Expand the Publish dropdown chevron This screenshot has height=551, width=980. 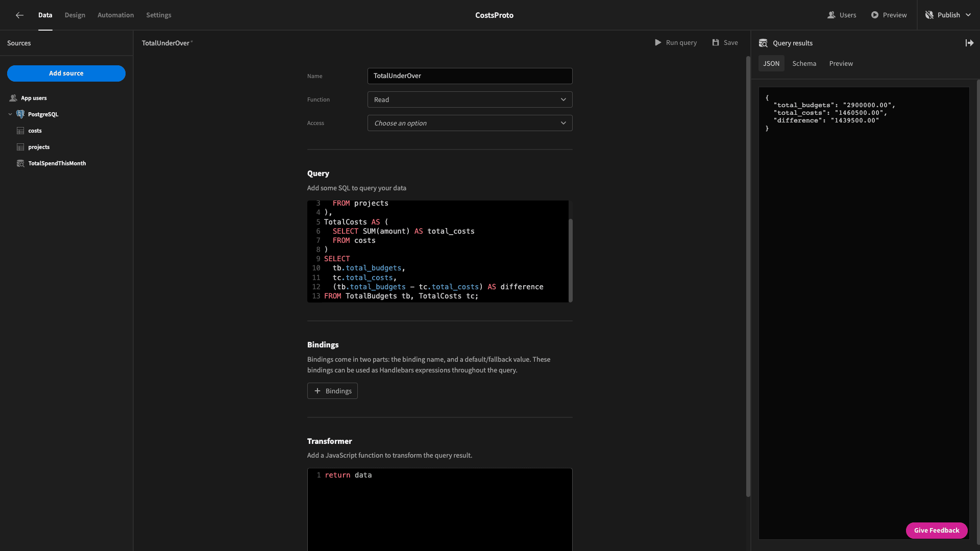coord(968,15)
